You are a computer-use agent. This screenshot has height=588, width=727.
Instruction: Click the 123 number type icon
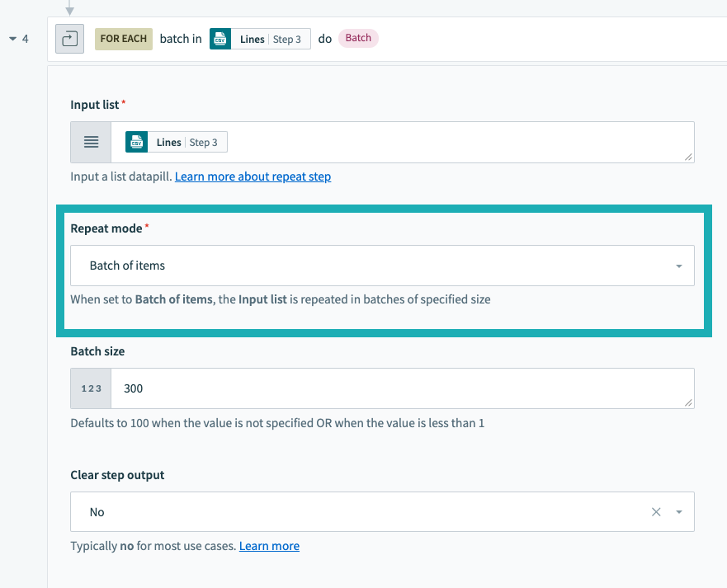click(x=91, y=388)
